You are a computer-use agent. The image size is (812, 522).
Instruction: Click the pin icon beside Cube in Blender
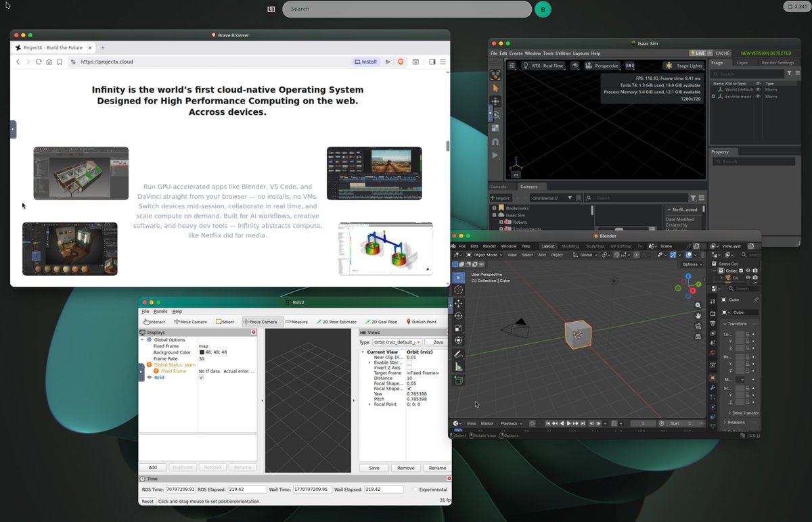(756, 300)
